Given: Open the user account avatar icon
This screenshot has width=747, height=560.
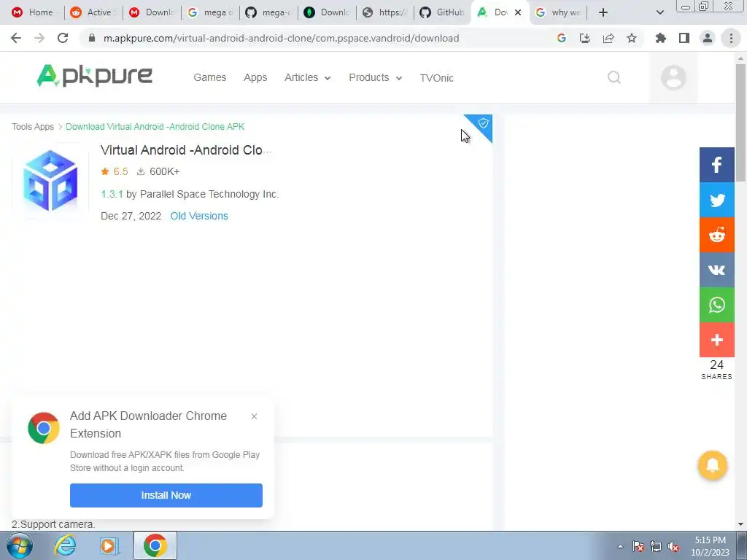Looking at the screenshot, I should [673, 77].
